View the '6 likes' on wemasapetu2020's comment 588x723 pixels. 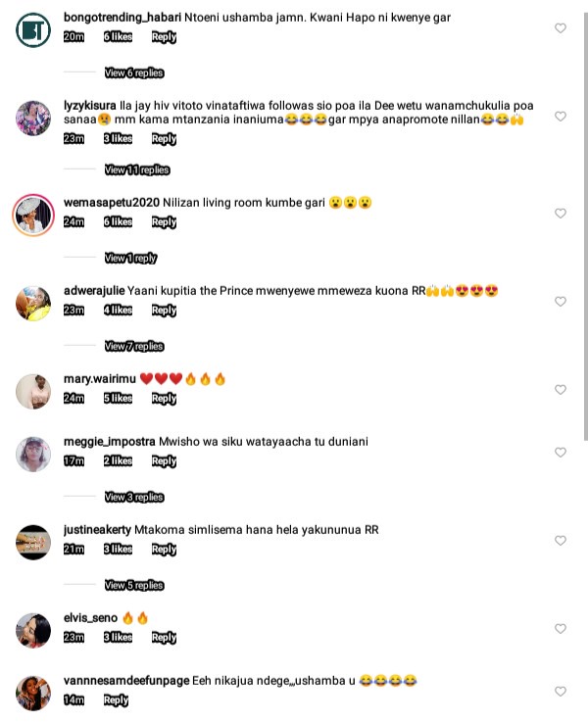click(x=118, y=221)
